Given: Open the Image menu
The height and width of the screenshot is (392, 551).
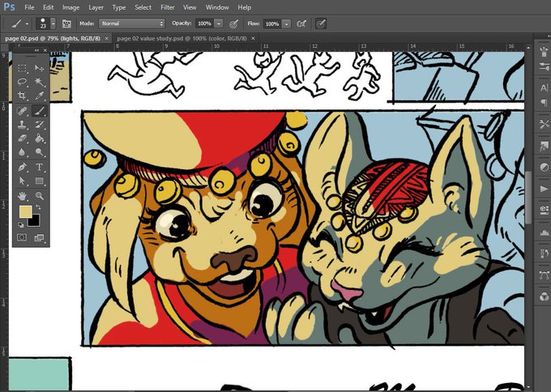Looking at the screenshot, I should click(70, 7).
